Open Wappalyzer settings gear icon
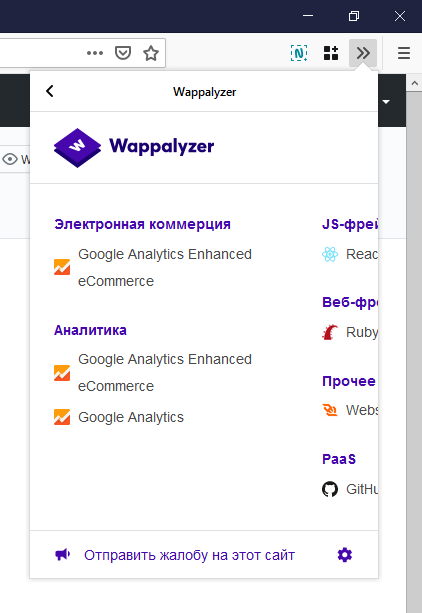The image size is (422, 613). [345, 555]
